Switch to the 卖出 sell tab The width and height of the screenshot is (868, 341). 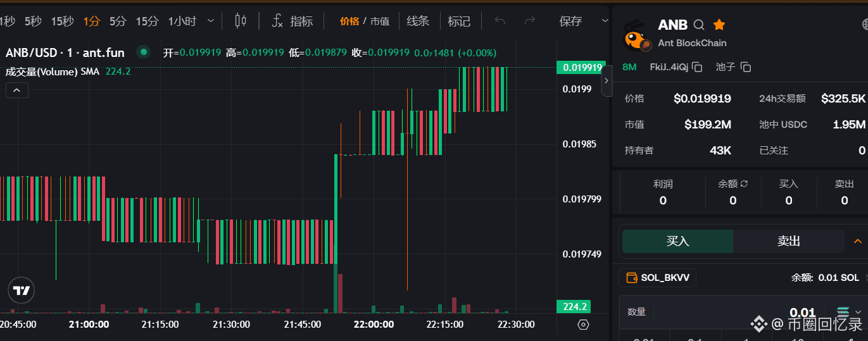(789, 241)
